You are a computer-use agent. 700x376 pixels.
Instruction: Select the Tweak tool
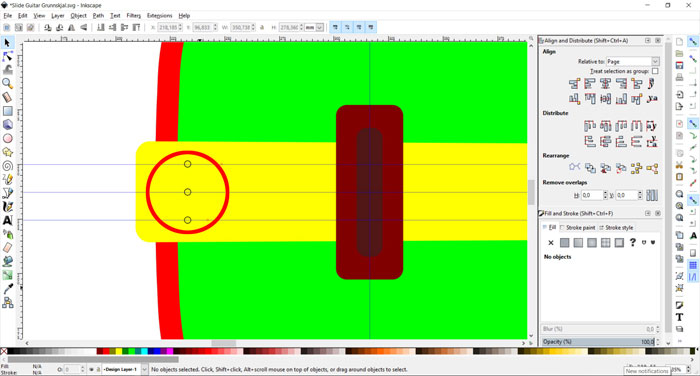[7, 70]
